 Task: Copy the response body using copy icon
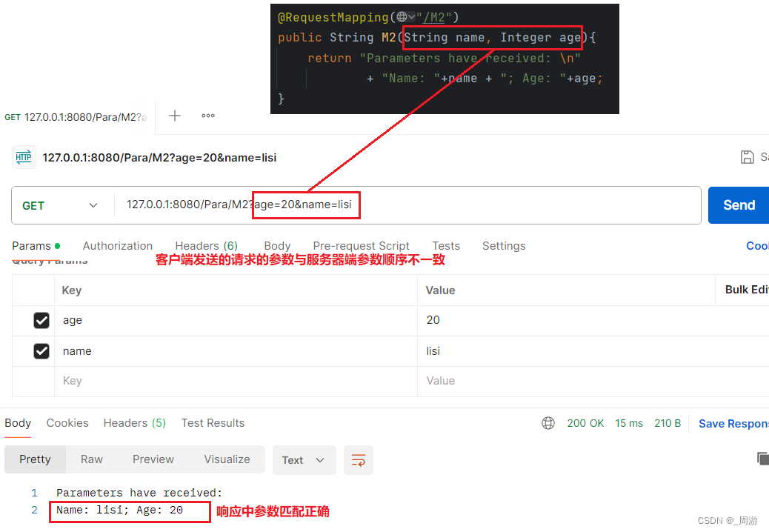coord(762,459)
